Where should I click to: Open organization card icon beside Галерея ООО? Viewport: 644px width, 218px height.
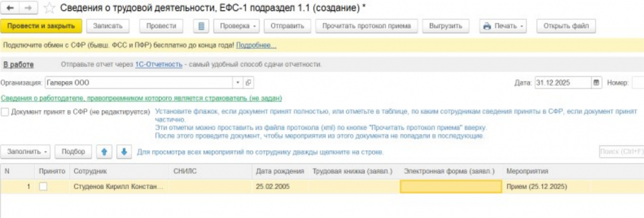click(x=248, y=83)
